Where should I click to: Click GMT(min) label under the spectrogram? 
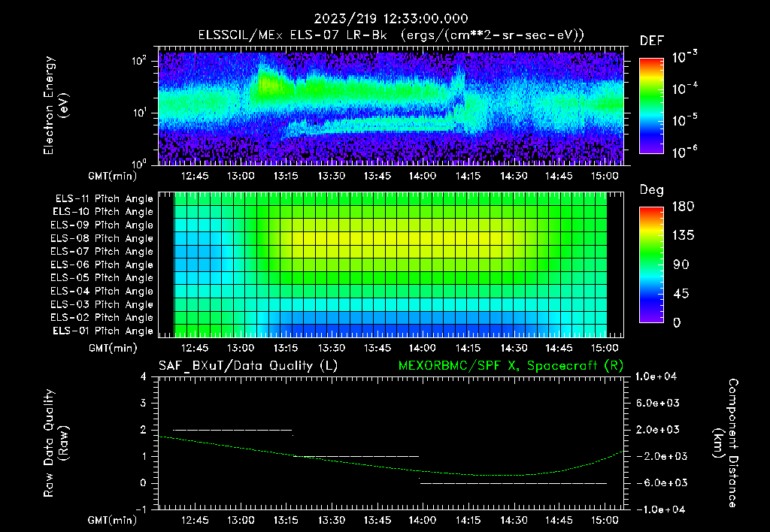point(113,176)
